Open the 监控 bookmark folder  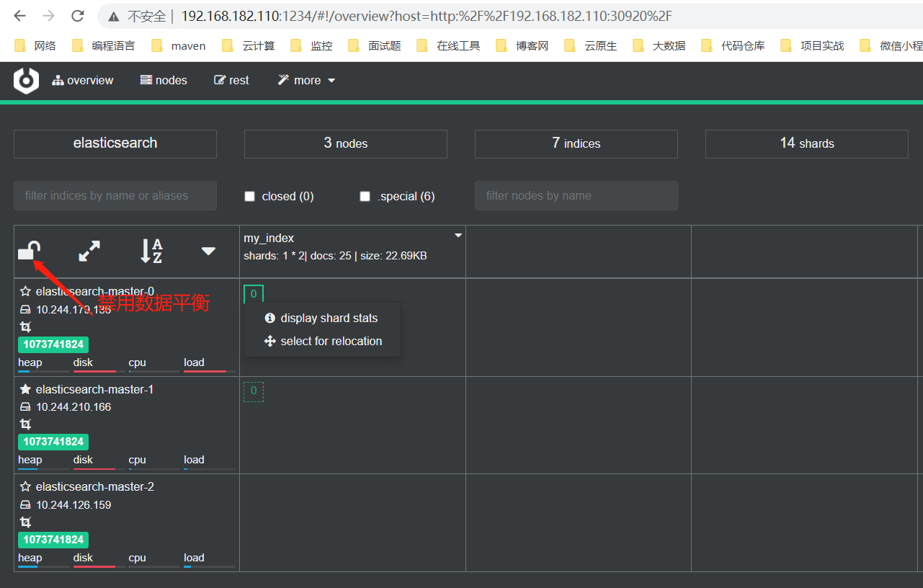pyautogui.click(x=312, y=45)
